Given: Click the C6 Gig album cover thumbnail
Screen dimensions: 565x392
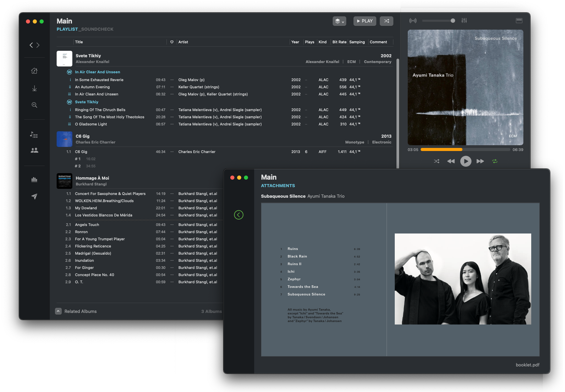Looking at the screenshot, I should click(x=64, y=139).
